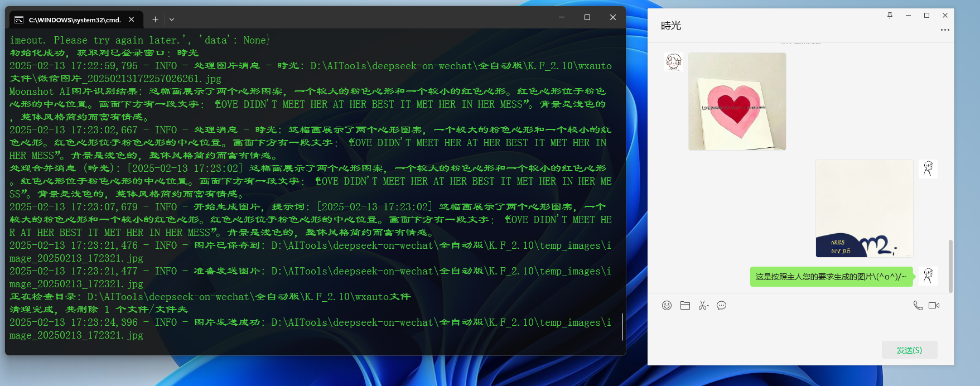Open the sent generated image thumbnail
This screenshot has height=386, width=980.
864,208
